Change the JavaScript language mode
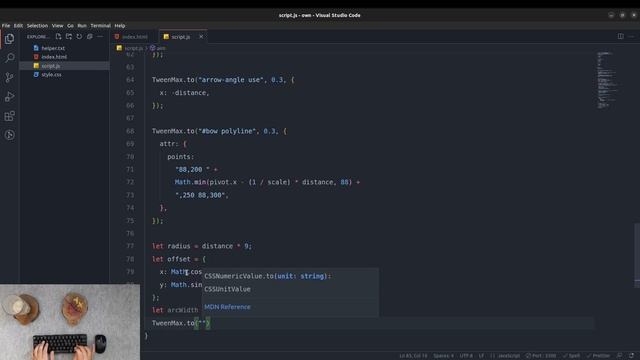The width and height of the screenshot is (640, 360). [x=505, y=356]
